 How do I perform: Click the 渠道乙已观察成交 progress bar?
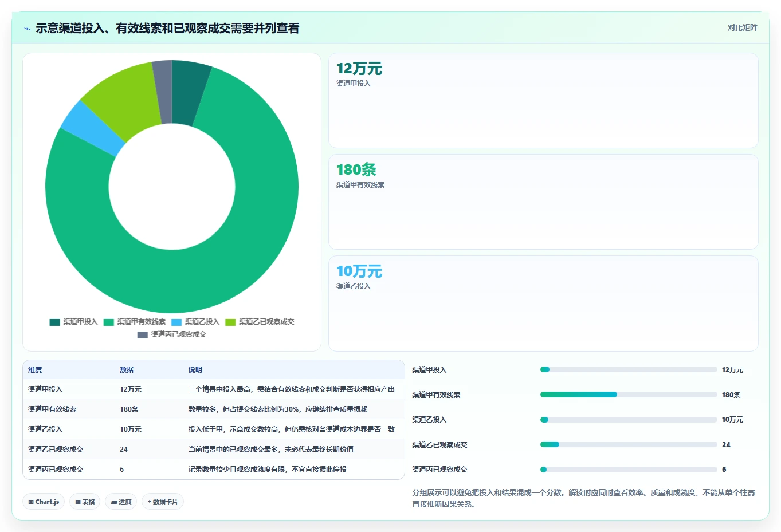coord(629,444)
